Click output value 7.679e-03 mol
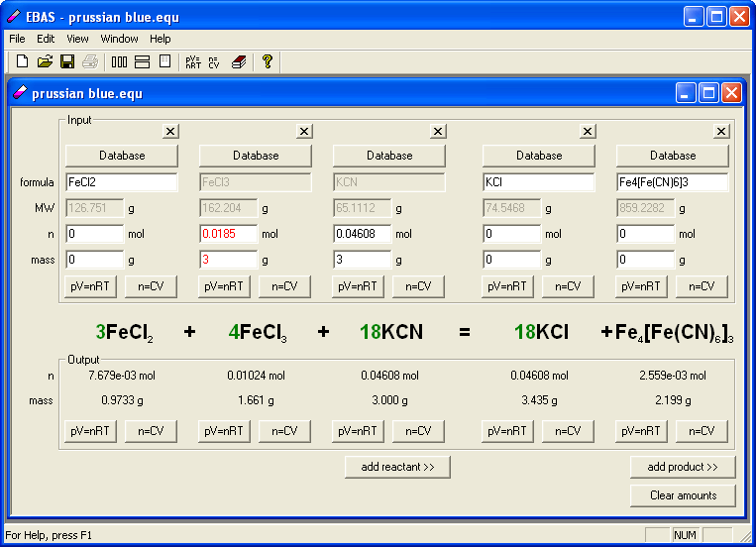This screenshot has height=547, width=756. tap(122, 376)
